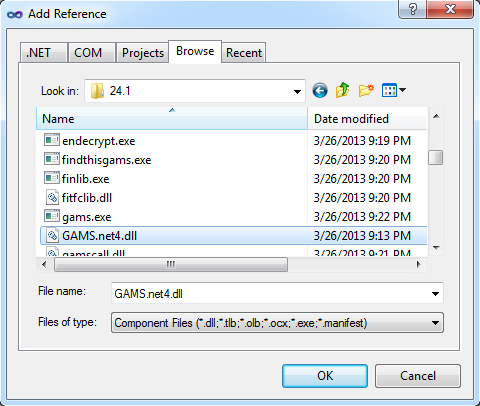The image size is (480, 406).
Task: Sort files by the Date modified column
Action: 367,119
